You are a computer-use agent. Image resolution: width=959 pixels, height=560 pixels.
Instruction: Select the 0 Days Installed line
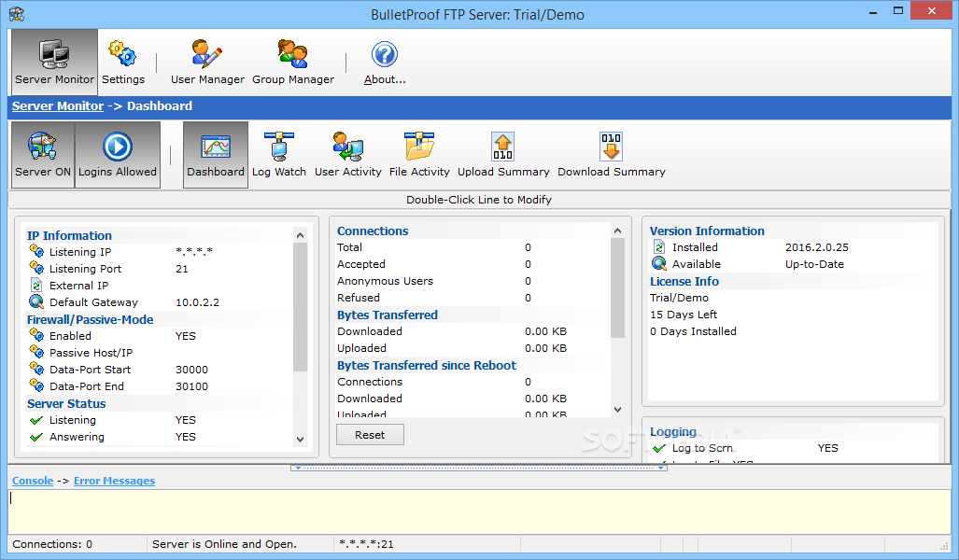(693, 331)
